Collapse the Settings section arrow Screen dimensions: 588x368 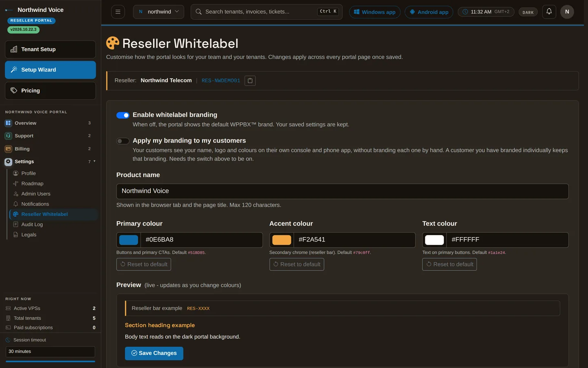(x=94, y=161)
